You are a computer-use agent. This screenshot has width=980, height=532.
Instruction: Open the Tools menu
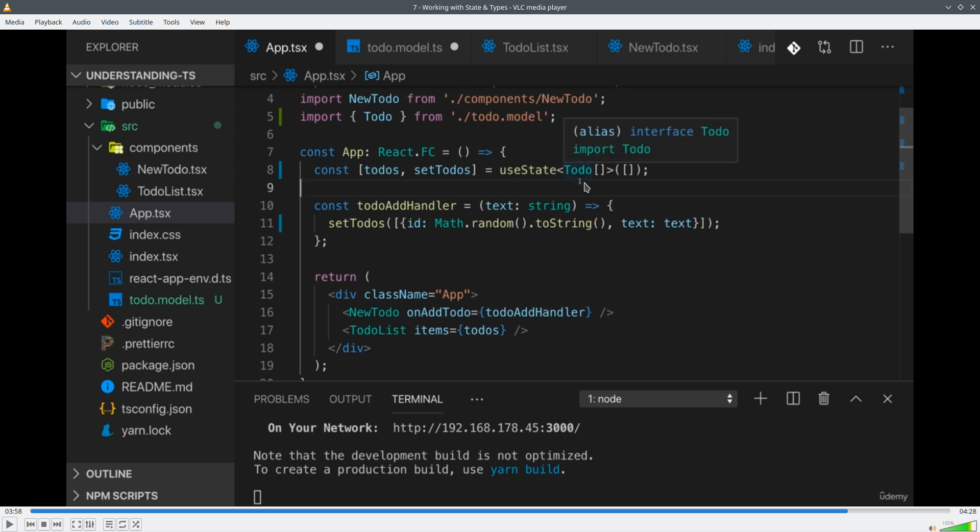point(171,22)
